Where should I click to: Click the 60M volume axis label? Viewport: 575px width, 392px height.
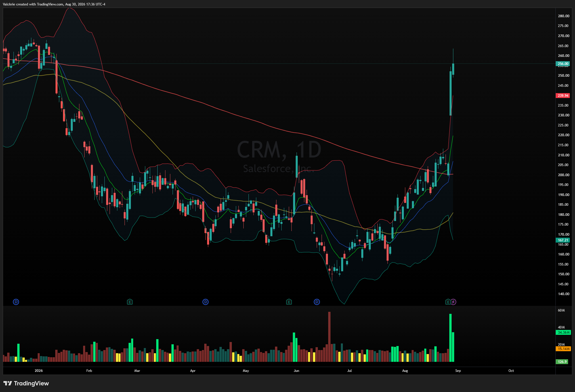pos(561,310)
